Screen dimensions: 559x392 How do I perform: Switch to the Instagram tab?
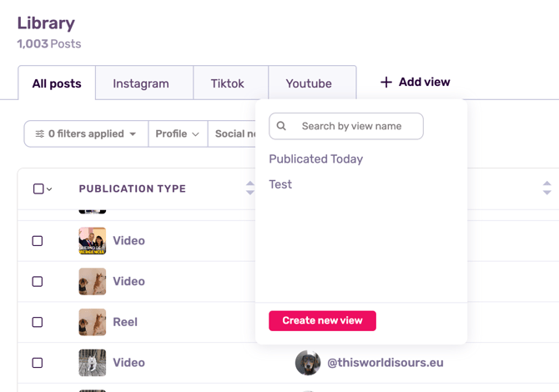point(141,83)
